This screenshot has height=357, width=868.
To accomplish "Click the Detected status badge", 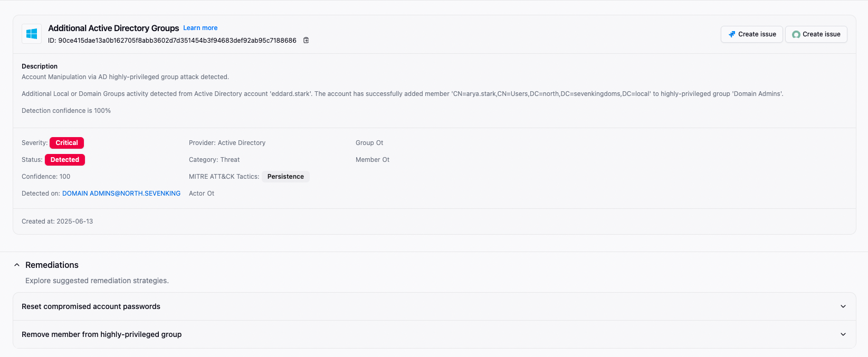I will tap(65, 160).
